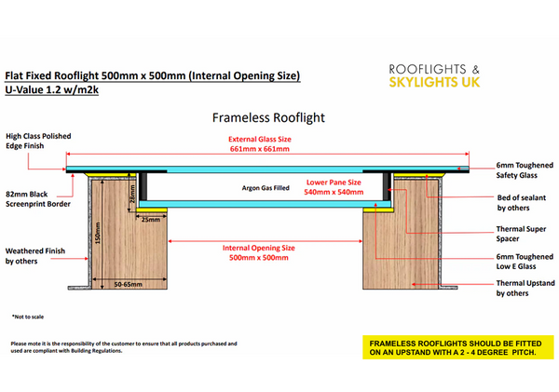Click the right wooden upstand block

tap(401, 234)
